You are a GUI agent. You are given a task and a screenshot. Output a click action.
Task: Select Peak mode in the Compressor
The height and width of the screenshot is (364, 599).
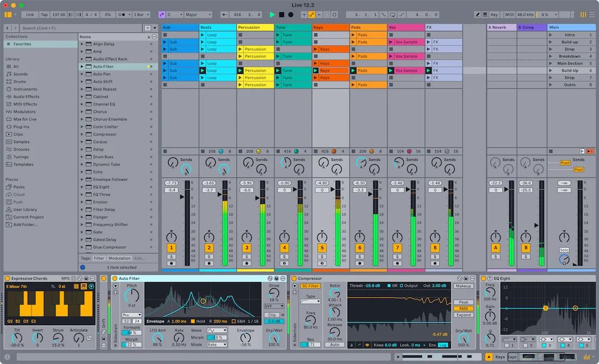tap(463, 302)
